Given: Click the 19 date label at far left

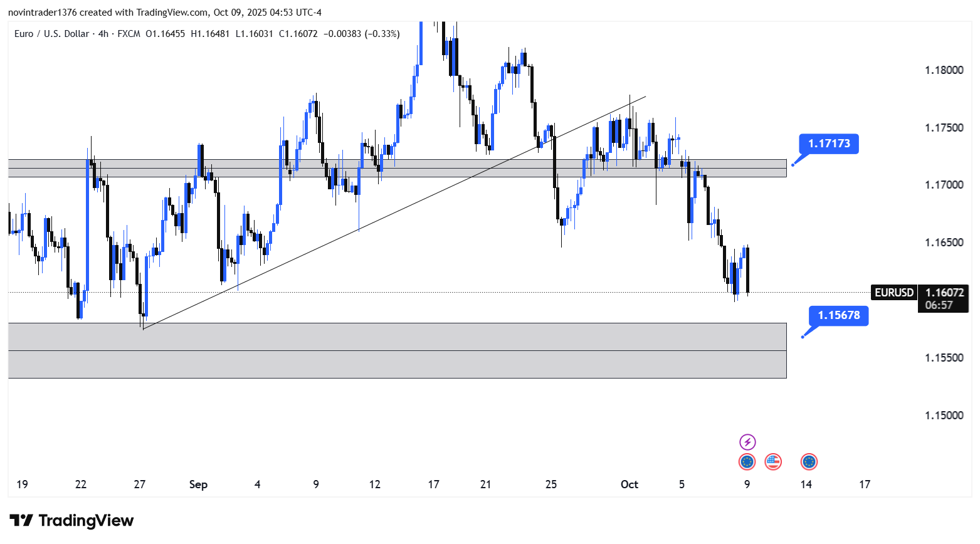Looking at the screenshot, I should click(x=22, y=484).
